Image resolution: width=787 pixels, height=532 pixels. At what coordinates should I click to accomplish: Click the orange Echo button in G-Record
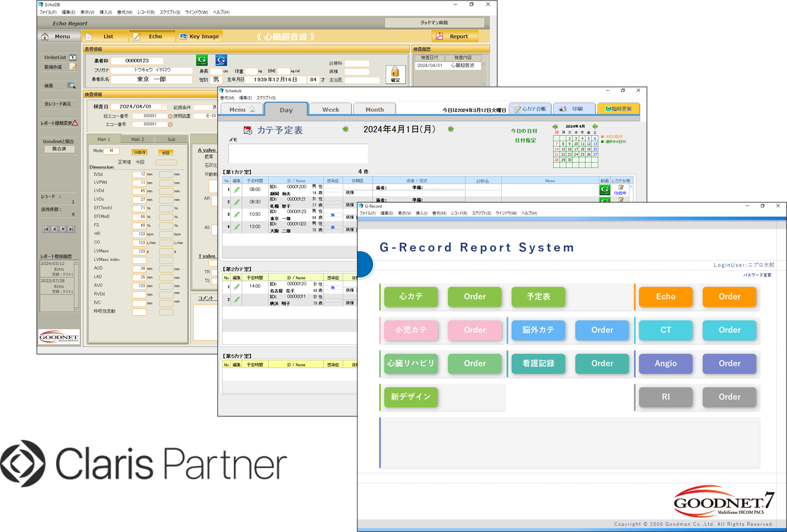coord(665,297)
